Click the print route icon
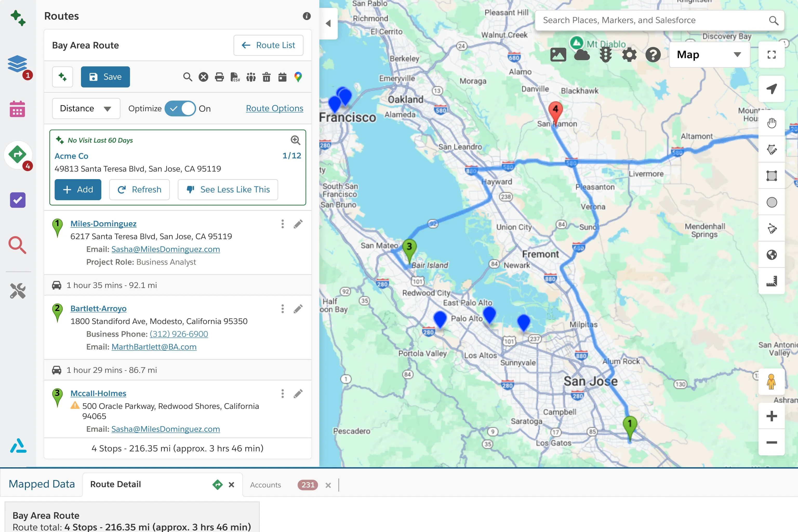 tap(219, 77)
